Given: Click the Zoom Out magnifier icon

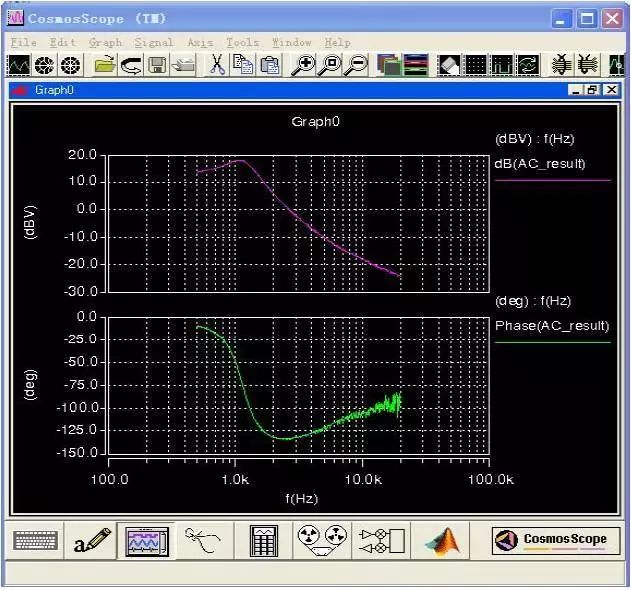Looking at the screenshot, I should (357, 65).
